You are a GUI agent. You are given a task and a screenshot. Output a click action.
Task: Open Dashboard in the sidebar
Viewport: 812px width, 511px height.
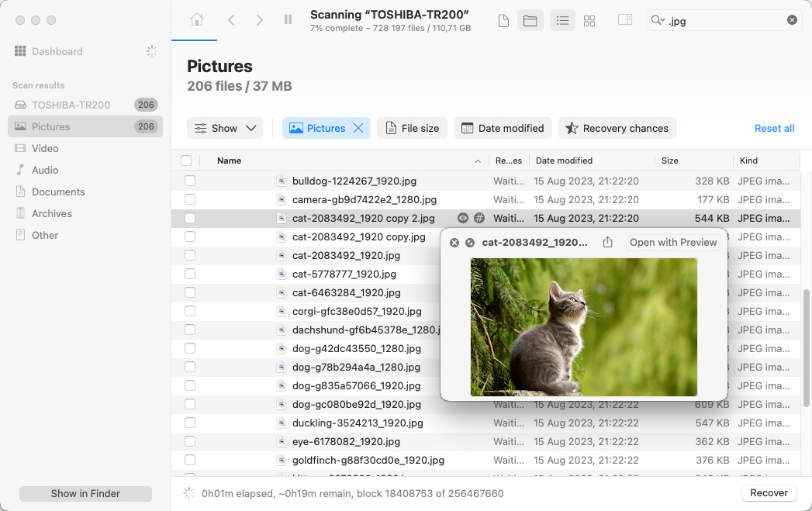57,51
